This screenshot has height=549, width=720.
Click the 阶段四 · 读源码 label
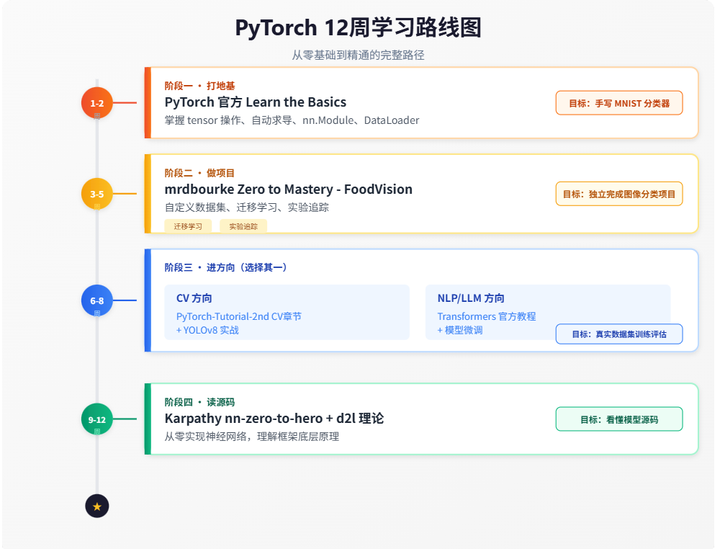[x=200, y=402]
